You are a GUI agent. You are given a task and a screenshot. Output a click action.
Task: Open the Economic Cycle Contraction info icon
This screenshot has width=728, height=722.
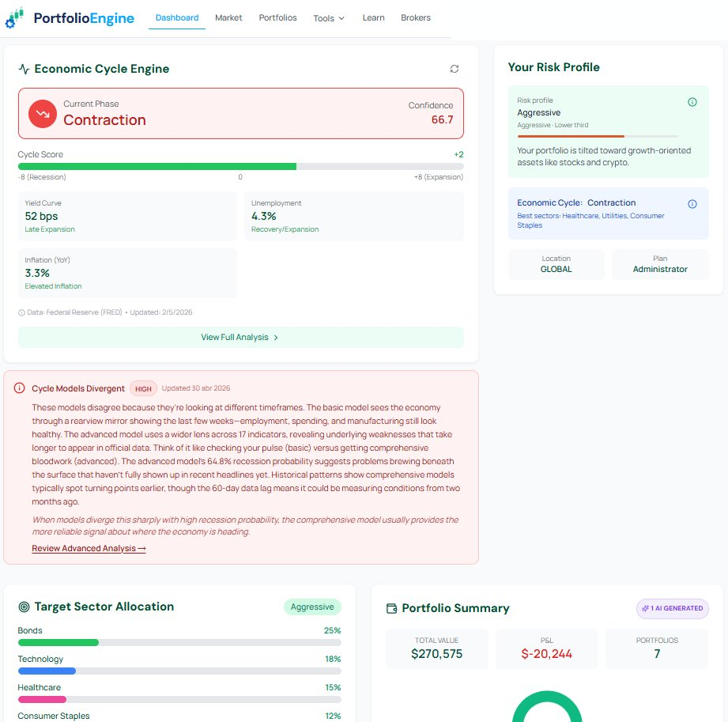tap(692, 204)
